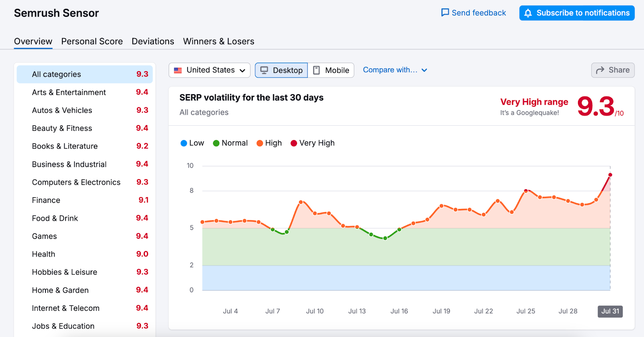The height and width of the screenshot is (337, 644).
Task: Toggle the High legend dot
Action: [x=260, y=143]
